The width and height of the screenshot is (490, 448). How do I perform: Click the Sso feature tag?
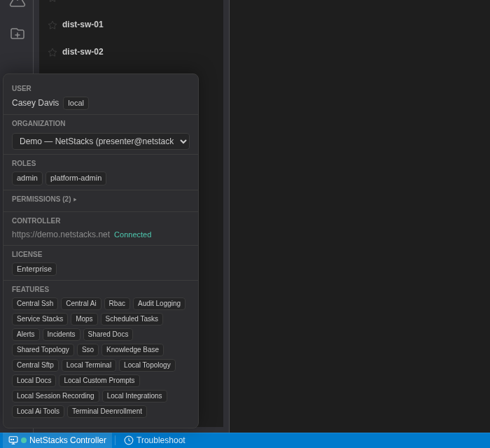(87, 349)
